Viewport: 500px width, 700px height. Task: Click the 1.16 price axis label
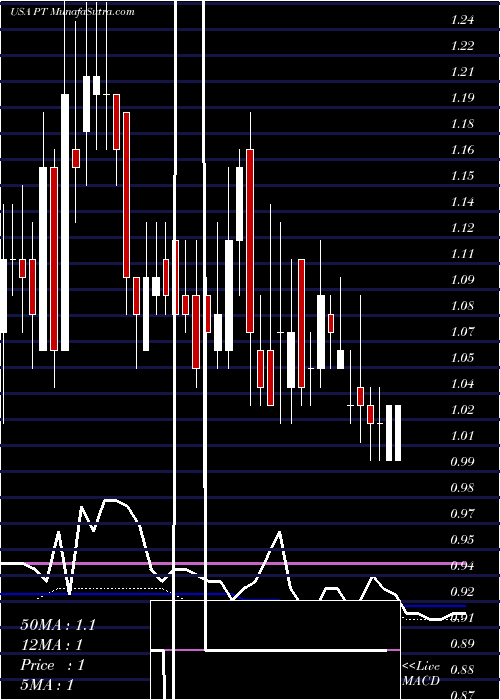[x=462, y=150]
